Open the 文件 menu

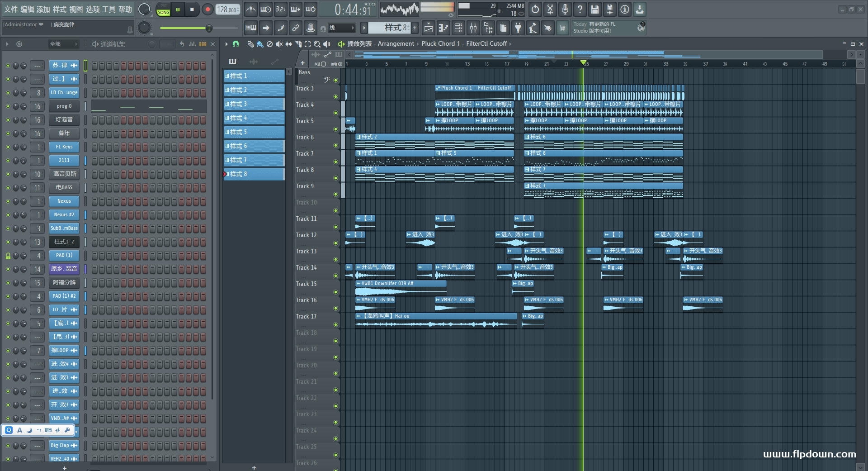10,10
